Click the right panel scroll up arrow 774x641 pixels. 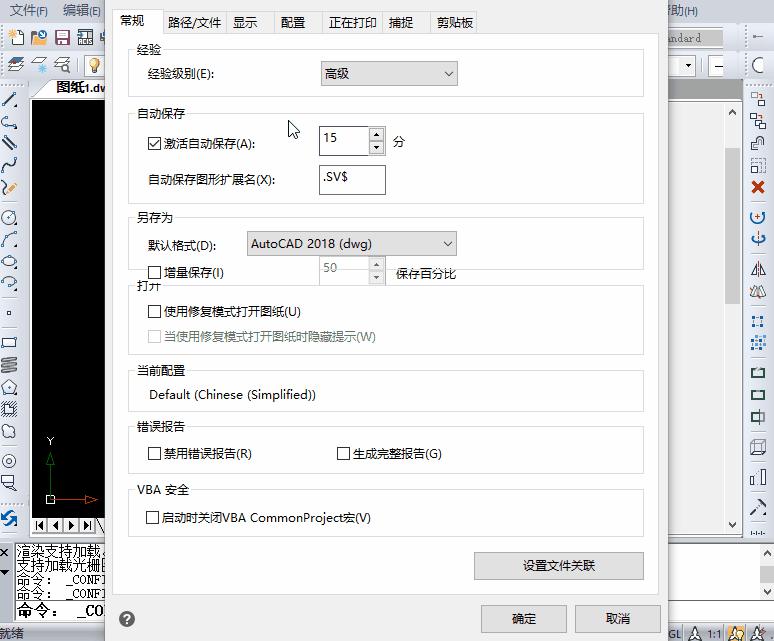[x=732, y=113]
